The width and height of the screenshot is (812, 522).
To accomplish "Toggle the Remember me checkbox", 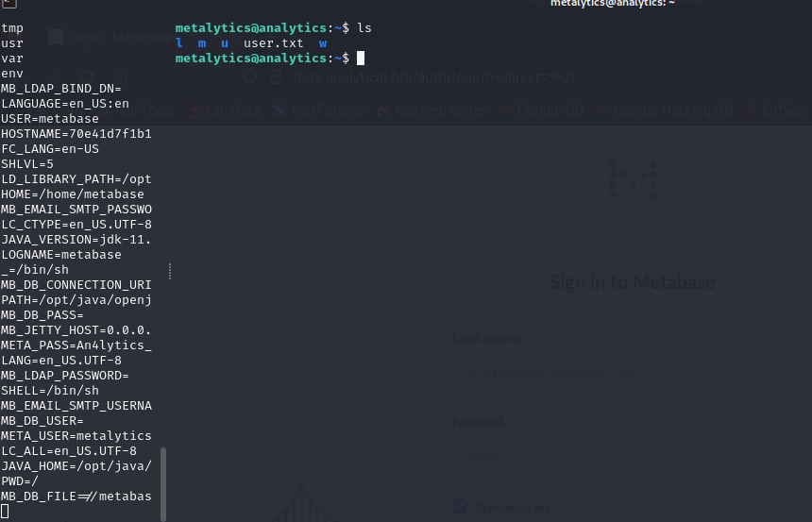I will (x=460, y=506).
